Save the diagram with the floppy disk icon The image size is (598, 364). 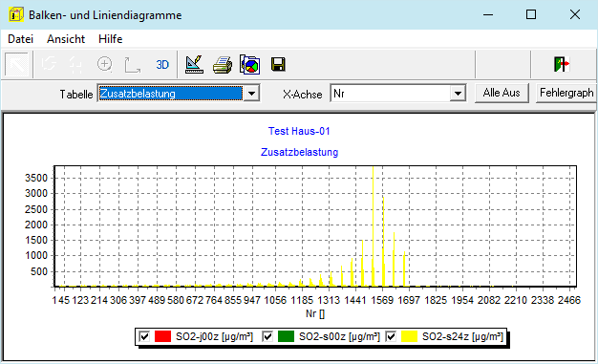(278, 64)
